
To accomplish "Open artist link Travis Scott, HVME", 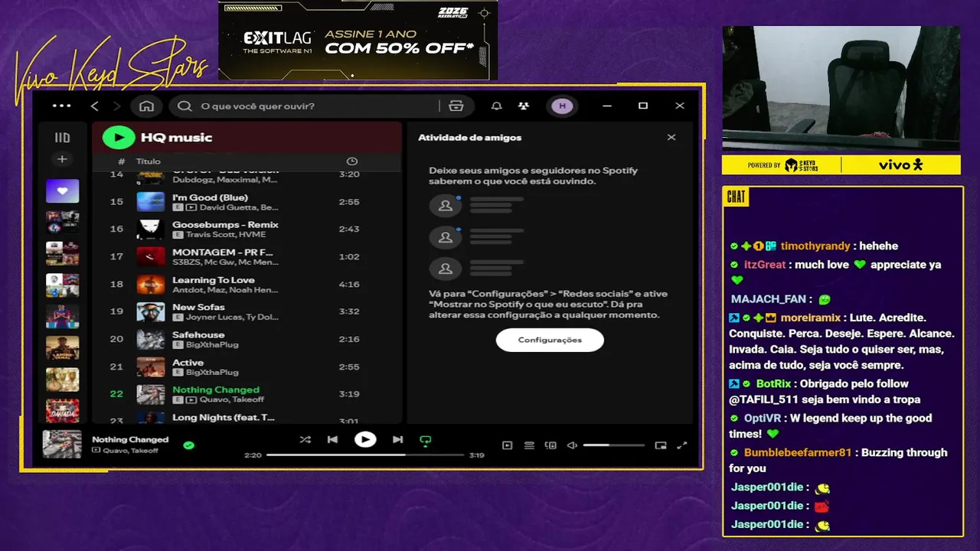I will tap(225, 235).
